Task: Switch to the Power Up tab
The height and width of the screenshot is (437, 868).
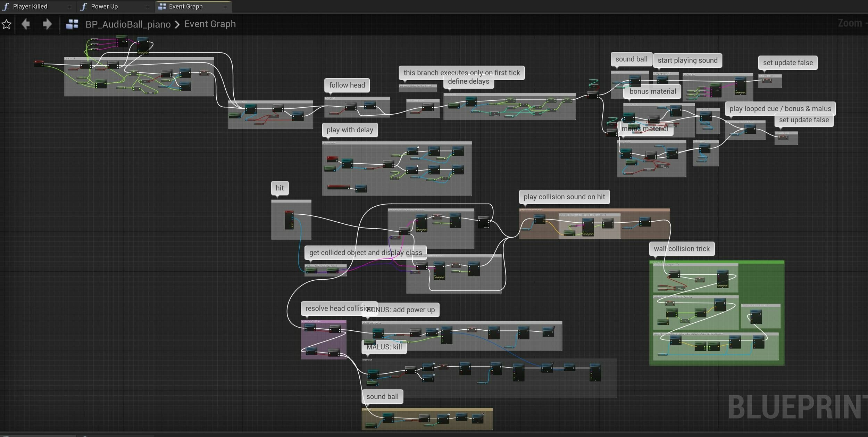Action: click(x=104, y=6)
